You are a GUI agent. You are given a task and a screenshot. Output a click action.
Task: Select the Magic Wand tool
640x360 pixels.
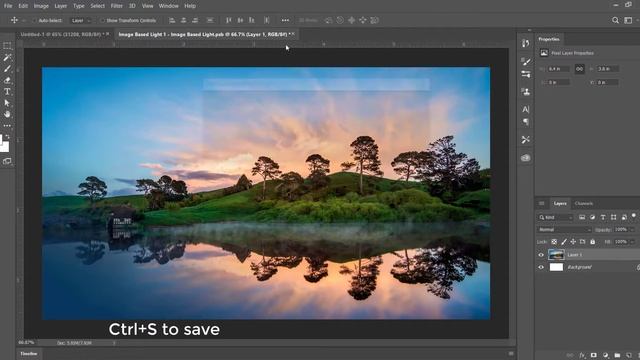[x=7, y=57]
